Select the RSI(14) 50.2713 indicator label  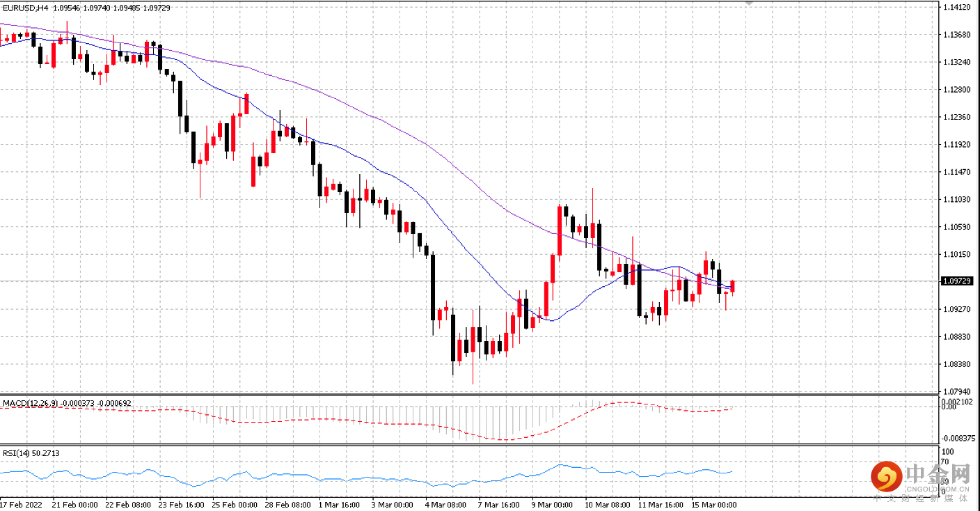[x=31, y=453]
